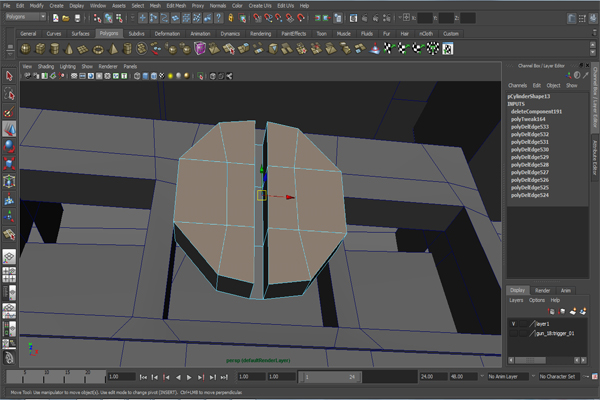The height and width of the screenshot is (400, 600).
Task: Toggle use all lights in panel toolbar
Action: click(170, 76)
